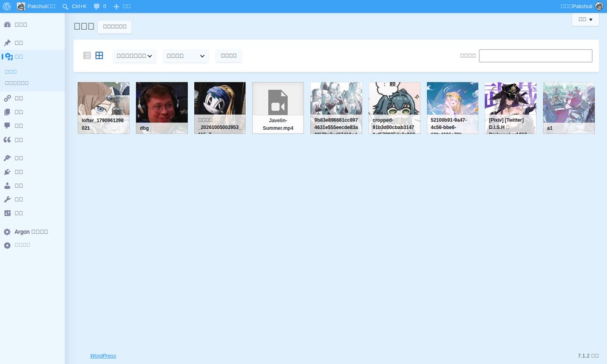Screen dimensions: 607x364
Task: Click the plus New item in admin bar
Action: tap(121, 6)
